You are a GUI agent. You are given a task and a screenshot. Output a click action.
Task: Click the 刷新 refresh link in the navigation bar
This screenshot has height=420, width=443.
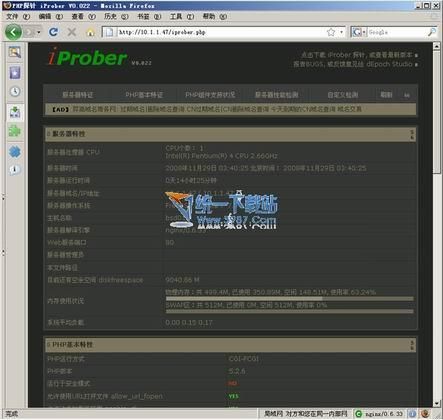point(386,95)
